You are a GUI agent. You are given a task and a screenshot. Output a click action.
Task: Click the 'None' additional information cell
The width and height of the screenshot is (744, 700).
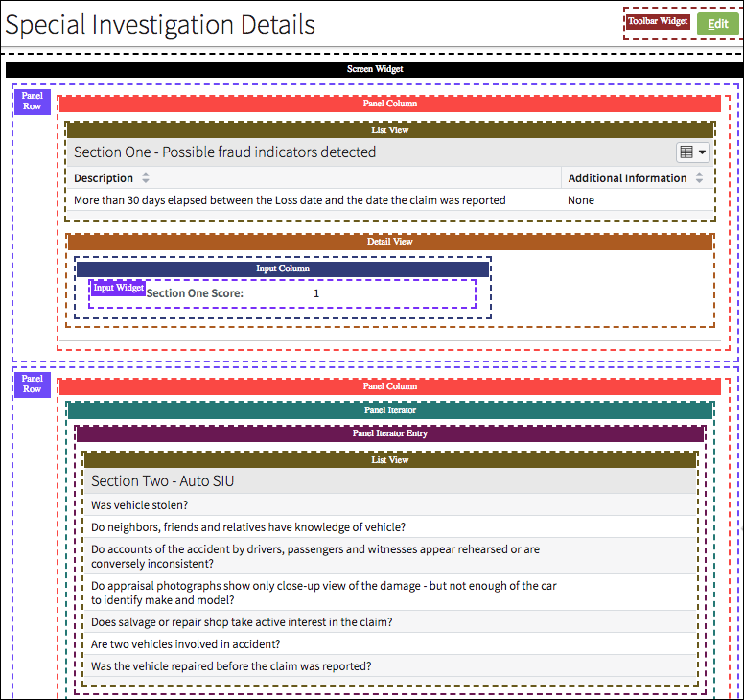click(x=581, y=200)
